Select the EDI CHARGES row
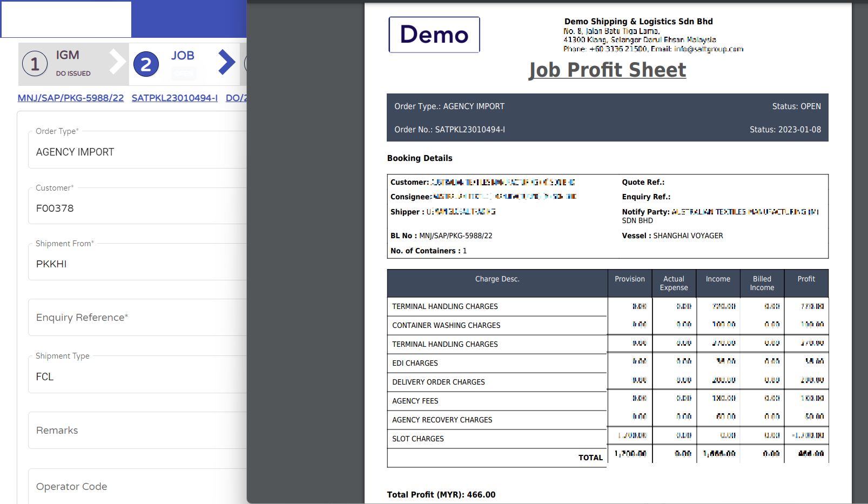 tap(608, 363)
